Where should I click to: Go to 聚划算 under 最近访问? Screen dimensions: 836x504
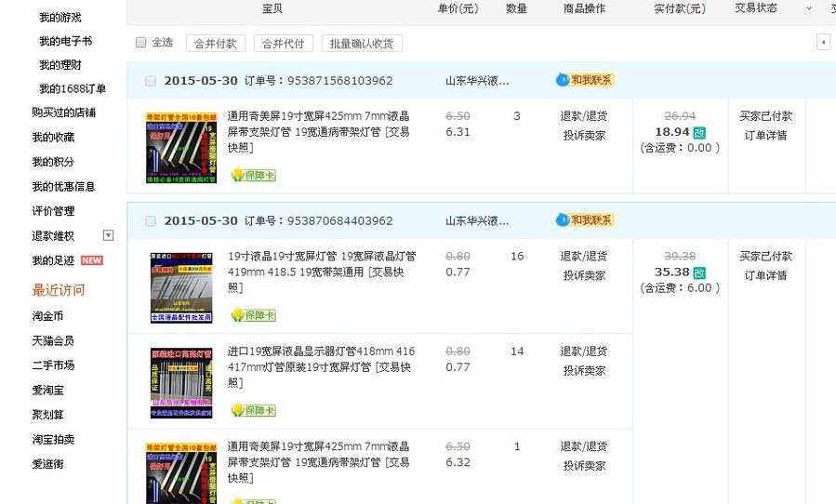[x=47, y=415]
